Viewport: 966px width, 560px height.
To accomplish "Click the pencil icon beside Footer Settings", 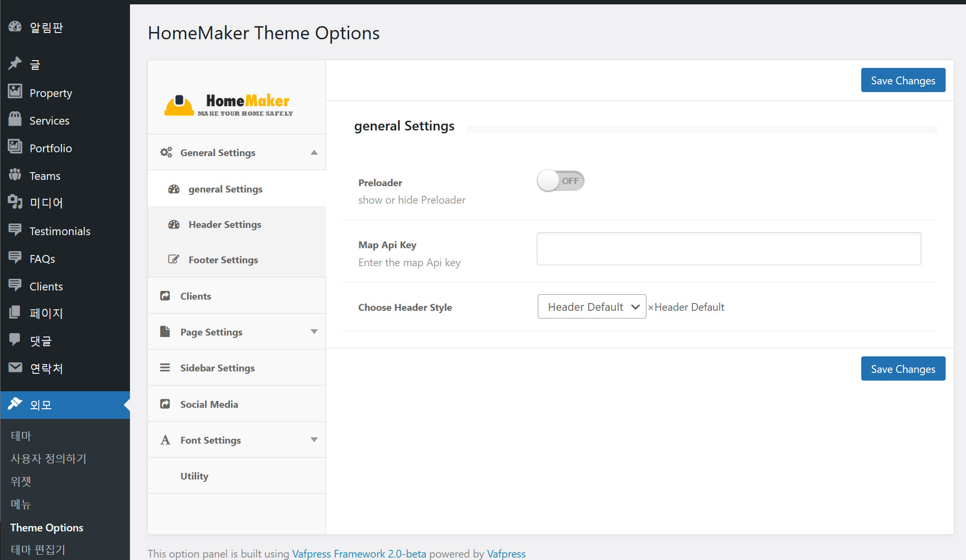I will (x=173, y=259).
